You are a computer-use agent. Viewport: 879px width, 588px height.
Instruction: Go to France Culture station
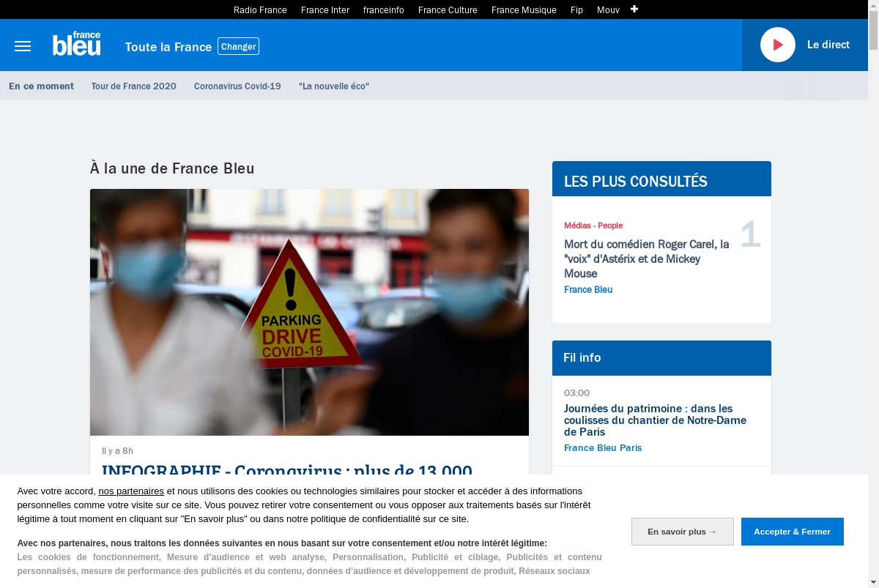click(448, 10)
